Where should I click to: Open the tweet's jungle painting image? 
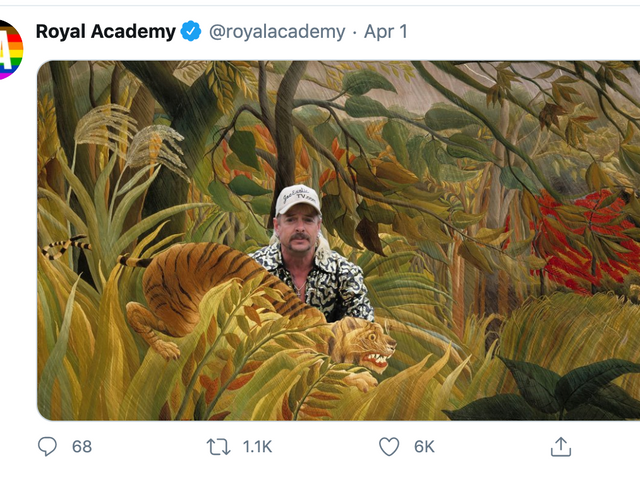338,240
